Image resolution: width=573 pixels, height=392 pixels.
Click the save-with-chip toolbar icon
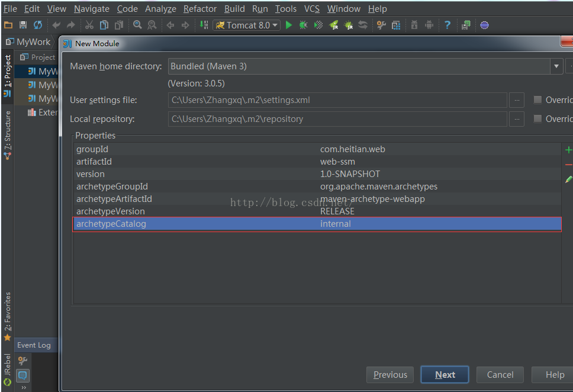click(x=466, y=25)
